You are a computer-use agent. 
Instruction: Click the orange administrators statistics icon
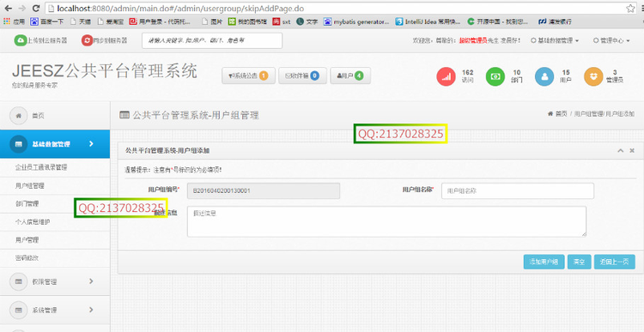coord(593,76)
